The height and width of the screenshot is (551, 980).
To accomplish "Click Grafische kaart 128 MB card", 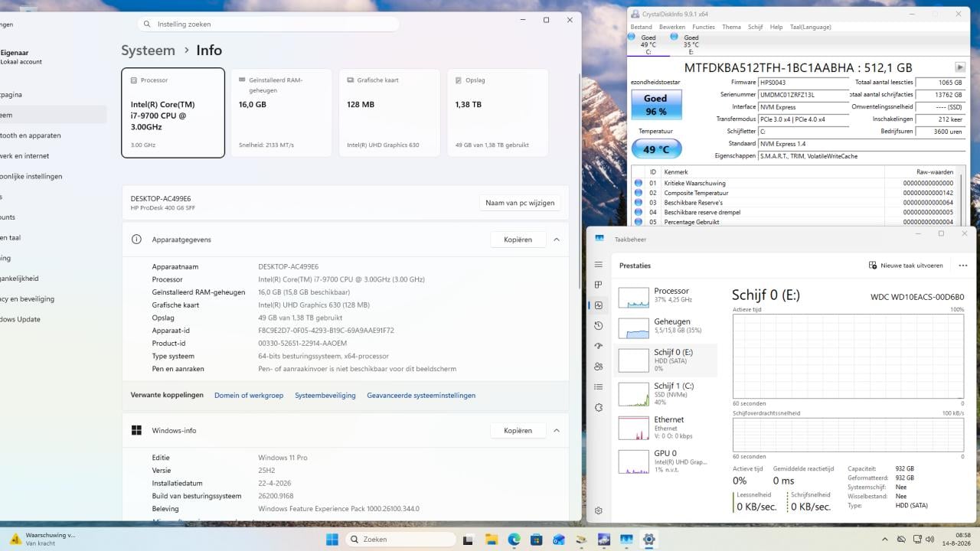I will point(389,112).
